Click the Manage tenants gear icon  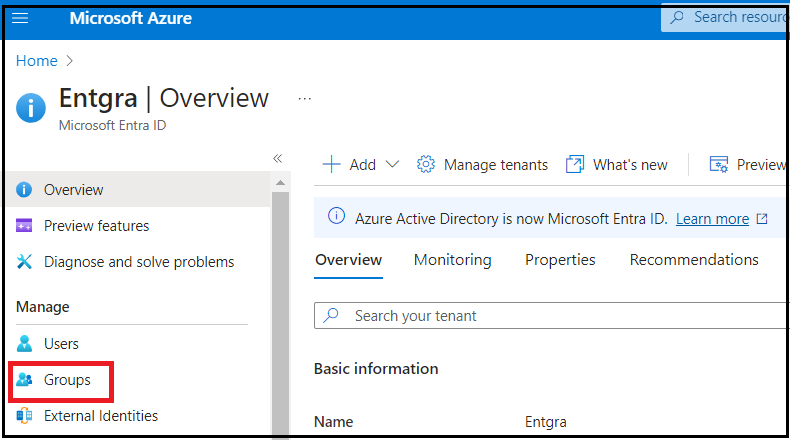pos(425,164)
